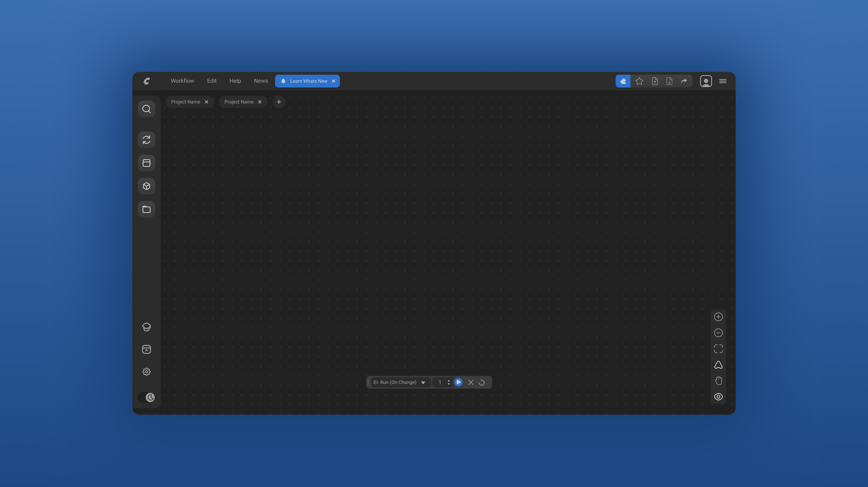Browse the model folder in the sidebar
This screenshot has width=868, height=487.
pos(147,209)
